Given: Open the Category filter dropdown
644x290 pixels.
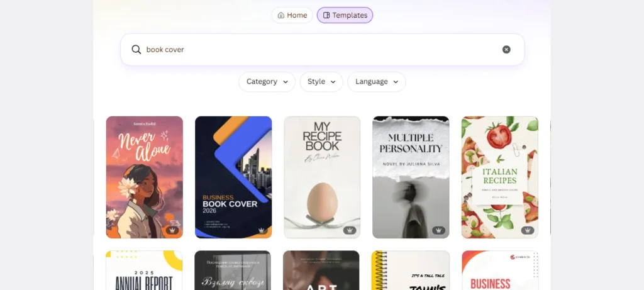Looking at the screenshot, I should (x=267, y=82).
